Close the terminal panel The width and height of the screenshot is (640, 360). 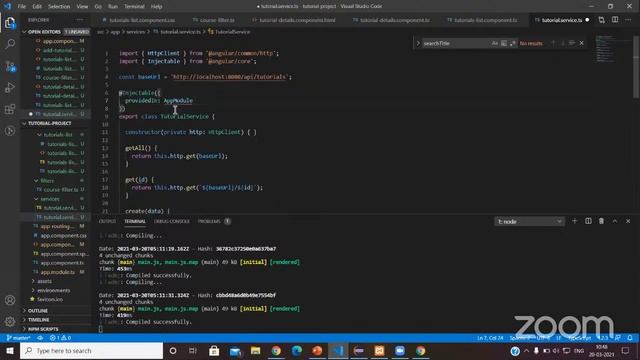pyautogui.click(x=628, y=221)
